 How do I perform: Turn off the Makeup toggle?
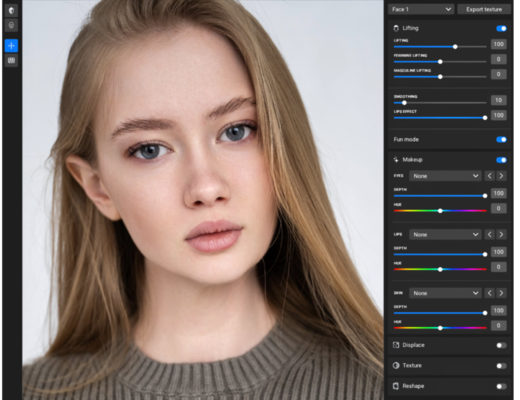click(x=501, y=160)
